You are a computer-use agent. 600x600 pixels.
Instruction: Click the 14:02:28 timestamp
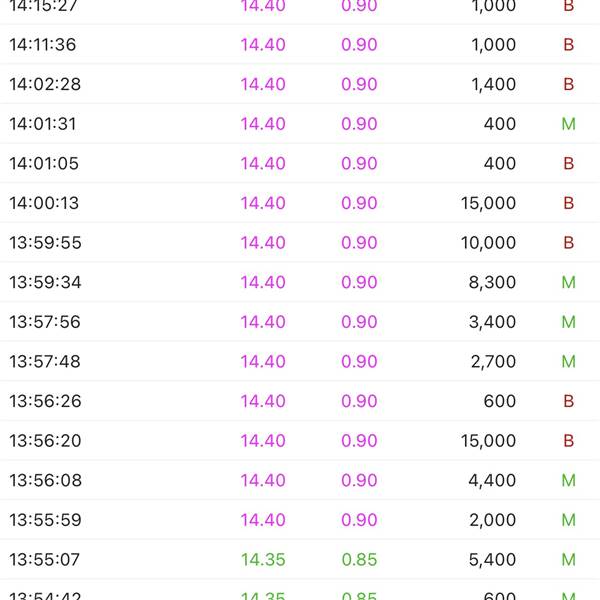click(45, 85)
